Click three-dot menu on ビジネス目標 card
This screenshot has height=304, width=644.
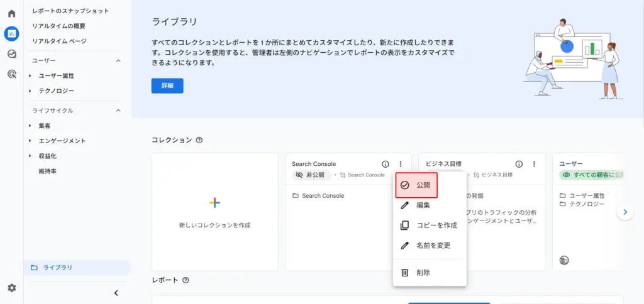534,164
